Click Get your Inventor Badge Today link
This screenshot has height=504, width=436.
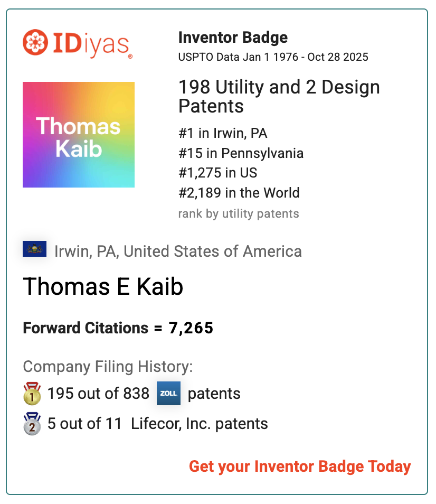tap(300, 466)
